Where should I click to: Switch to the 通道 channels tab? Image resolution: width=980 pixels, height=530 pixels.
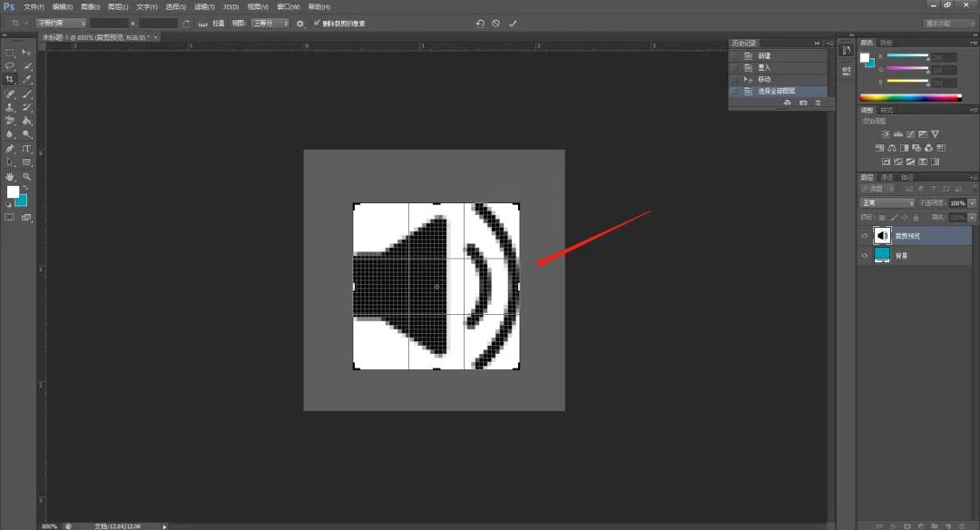coord(887,178)
